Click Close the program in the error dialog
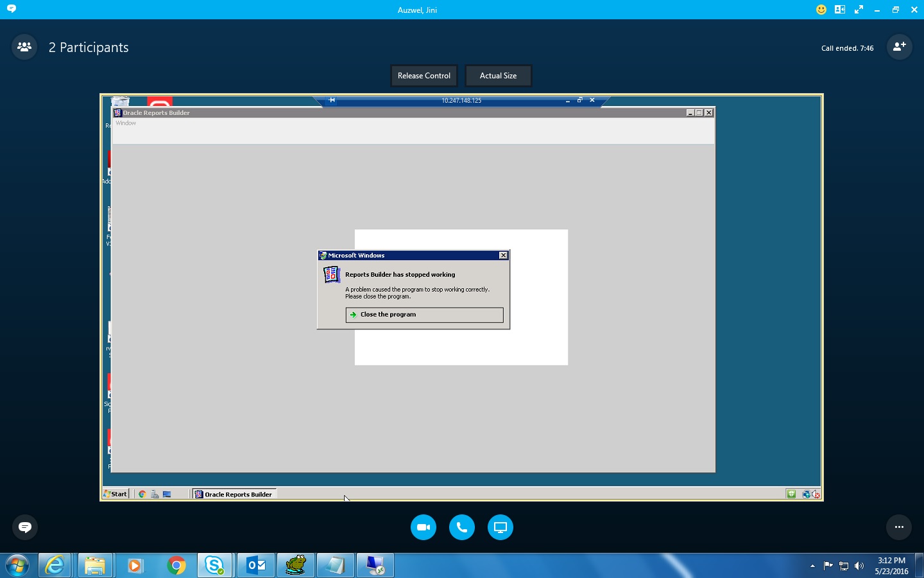This screenshot has height=578, width=924. tap(424, 315)
